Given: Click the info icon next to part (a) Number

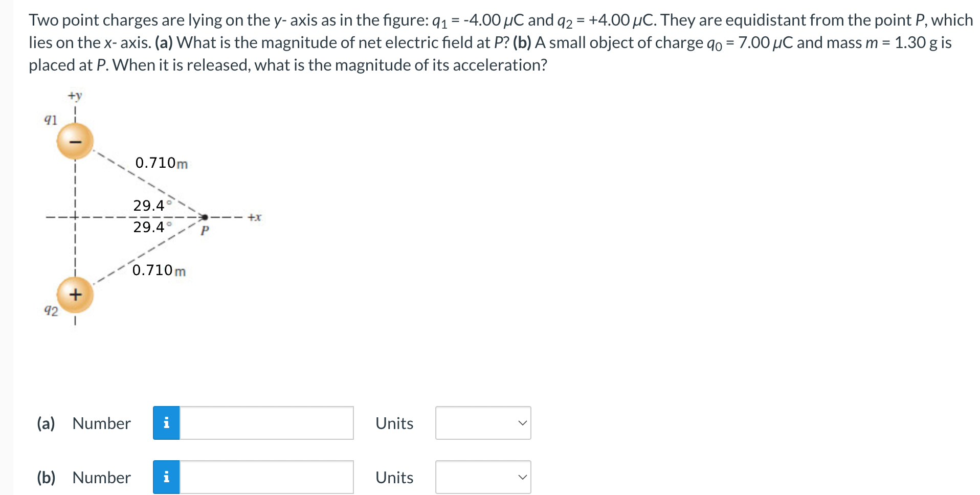Looking at the screenshot, I should pos(166,423).
